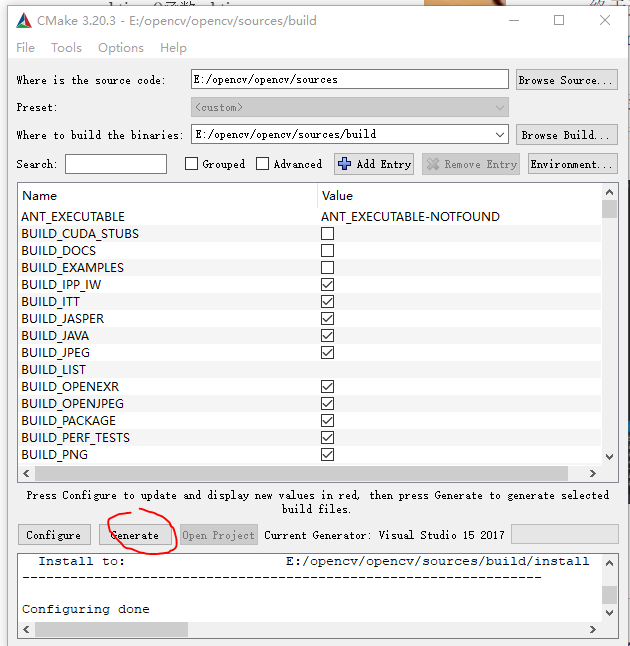Select the BUILD_JAVA name cell
This screenshot has width=630, height=646.
coord(55,335)
